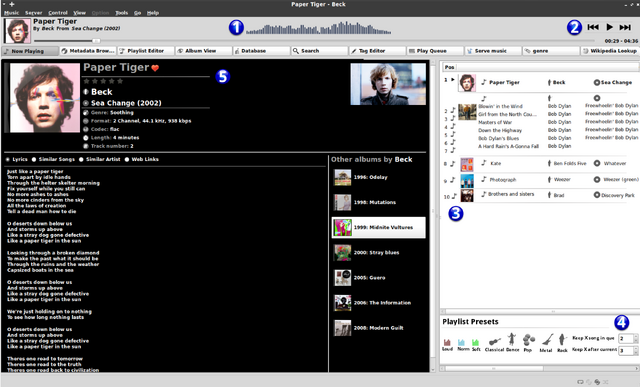Switch to the Album View tab

click(x=203, y=51)
